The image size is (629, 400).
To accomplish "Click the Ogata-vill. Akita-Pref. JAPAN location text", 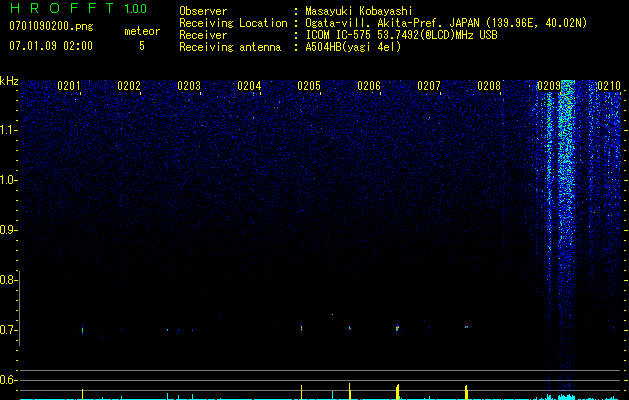I will tap(446, 23).
